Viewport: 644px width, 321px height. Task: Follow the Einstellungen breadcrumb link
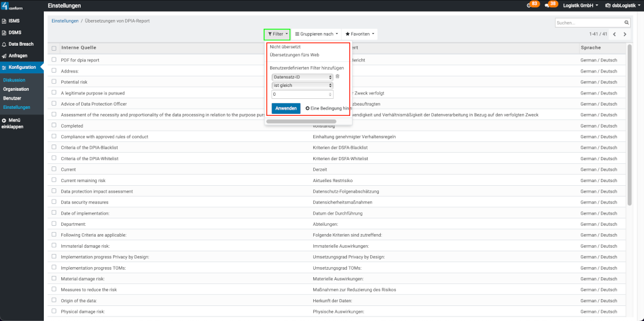pyautogui.click(x=65, y=21)
